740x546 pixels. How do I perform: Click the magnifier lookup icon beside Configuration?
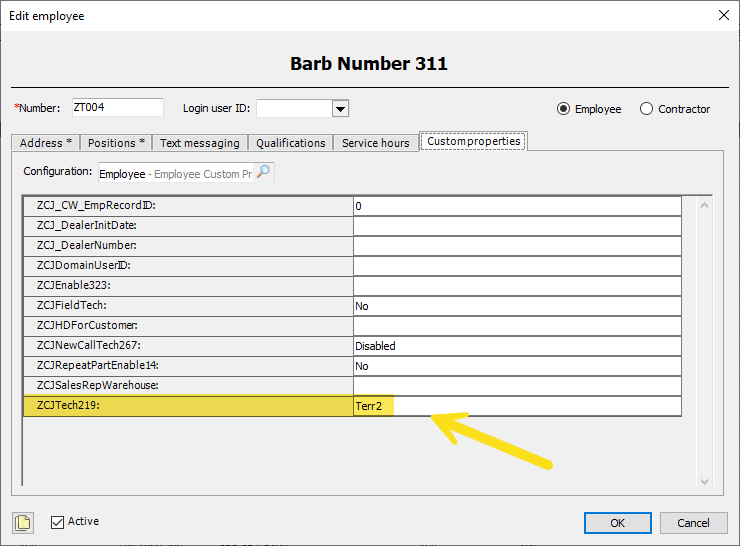pyautogui.click(x=263, y=172)
